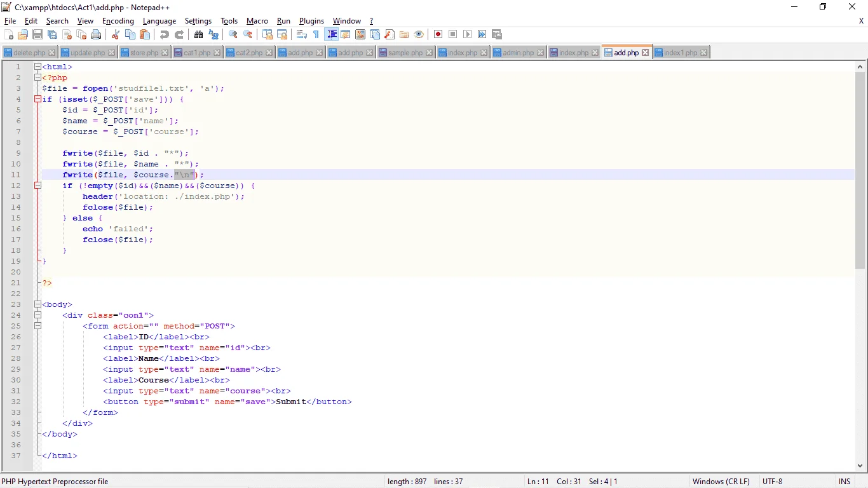
Task: Open the Encoding menu
Action: (x=118, y=21)
